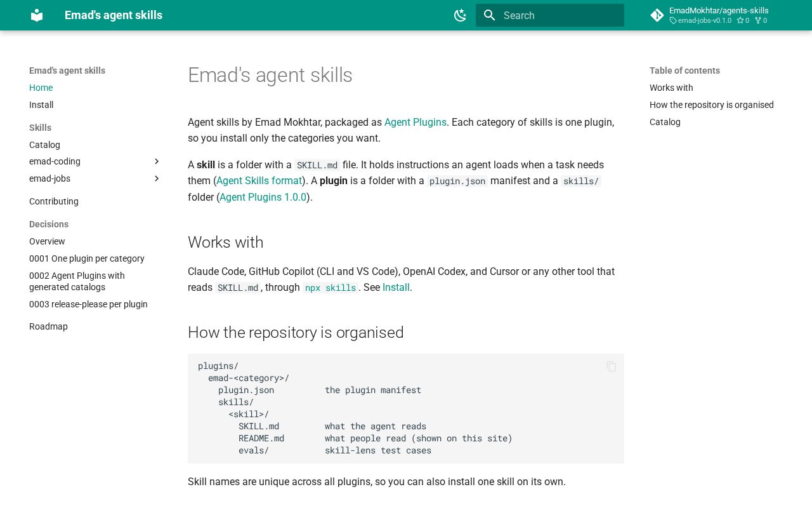Open the Catalog page in sidebar

click(x=44, y=145)
